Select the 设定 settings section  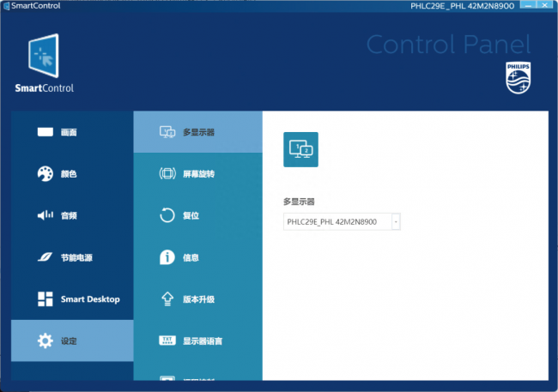point(72,341)
